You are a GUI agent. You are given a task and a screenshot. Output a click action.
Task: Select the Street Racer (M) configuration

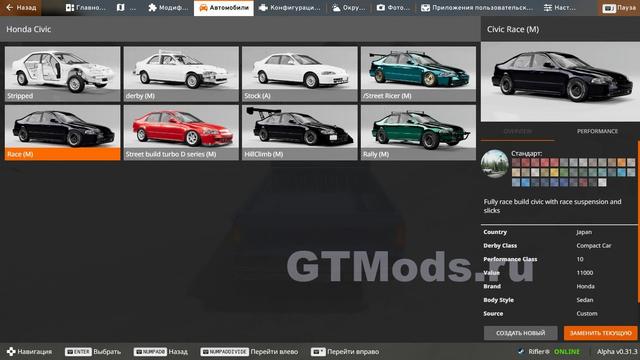coord(418,74)
